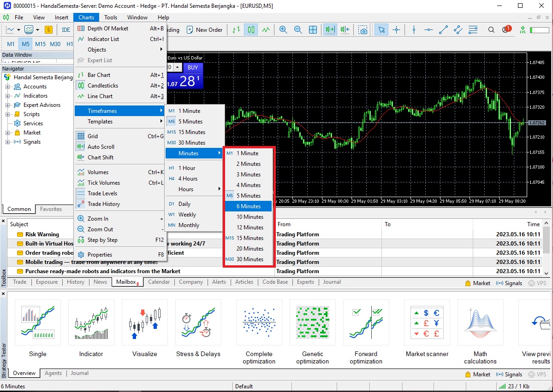Open the New Order window
The height and width of the screenshot is (392, 553).
pyautogui.click(x=205, y=29)
